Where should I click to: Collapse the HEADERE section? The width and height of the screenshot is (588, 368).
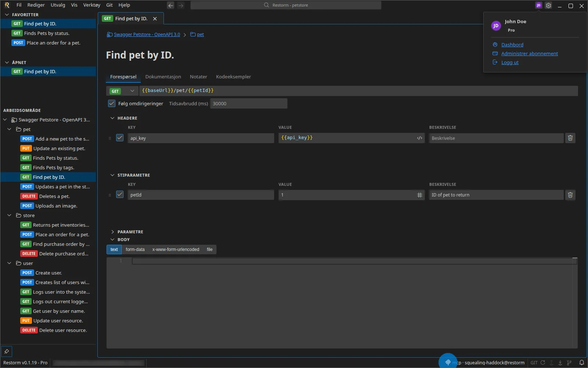pyautogui.click(x=112, y=118)
